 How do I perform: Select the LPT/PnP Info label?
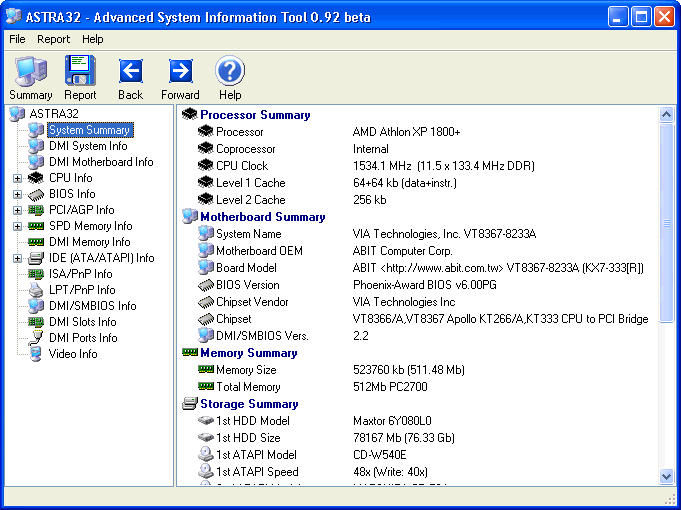pos(82,290)
